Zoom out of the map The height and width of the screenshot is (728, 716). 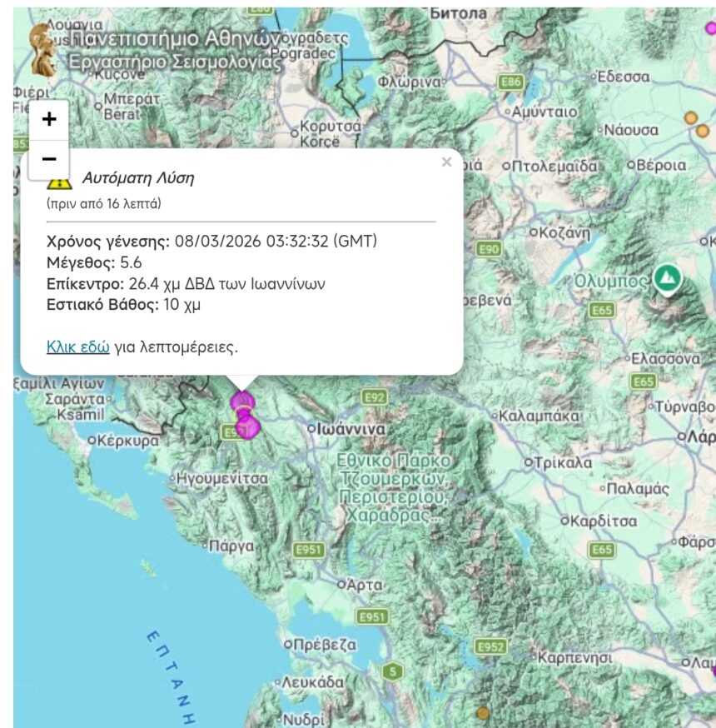coord(49,159)
